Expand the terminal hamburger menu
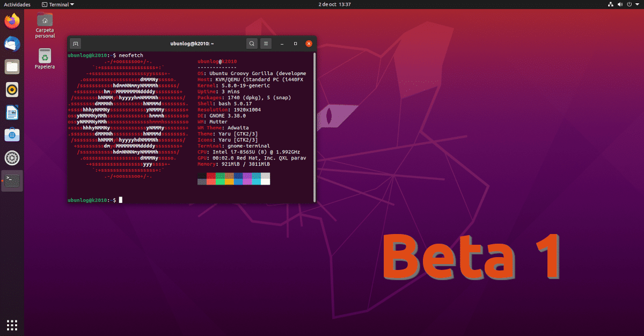This screenshot has width=644, height=336. pos(267,43)
